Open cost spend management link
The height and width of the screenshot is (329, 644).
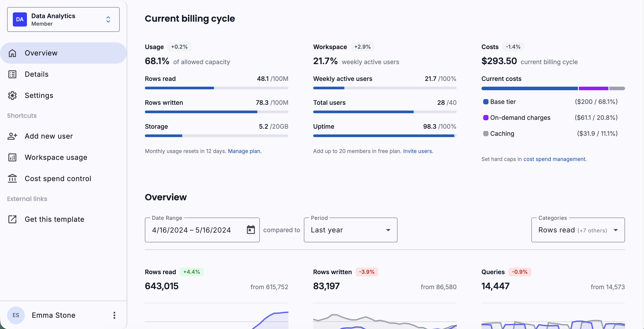coord(555,159)
